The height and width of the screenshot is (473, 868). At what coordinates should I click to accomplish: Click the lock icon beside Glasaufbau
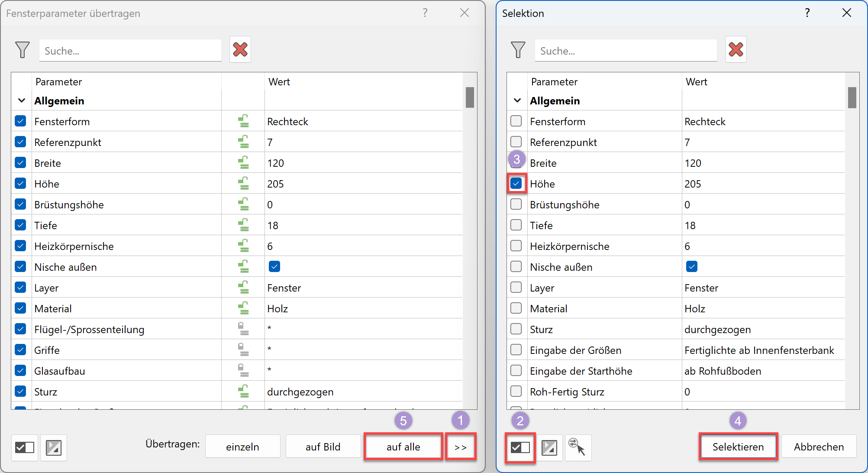pyautogui.click(x=243, y=370)
